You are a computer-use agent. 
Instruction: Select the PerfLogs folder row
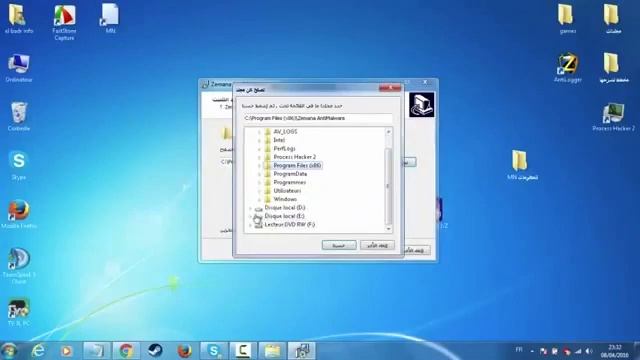tap(284, 149)
